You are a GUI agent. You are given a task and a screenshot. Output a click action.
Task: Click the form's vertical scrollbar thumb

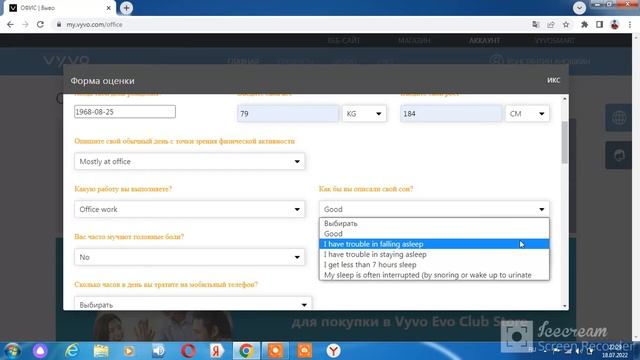click(x=564, y=142)
